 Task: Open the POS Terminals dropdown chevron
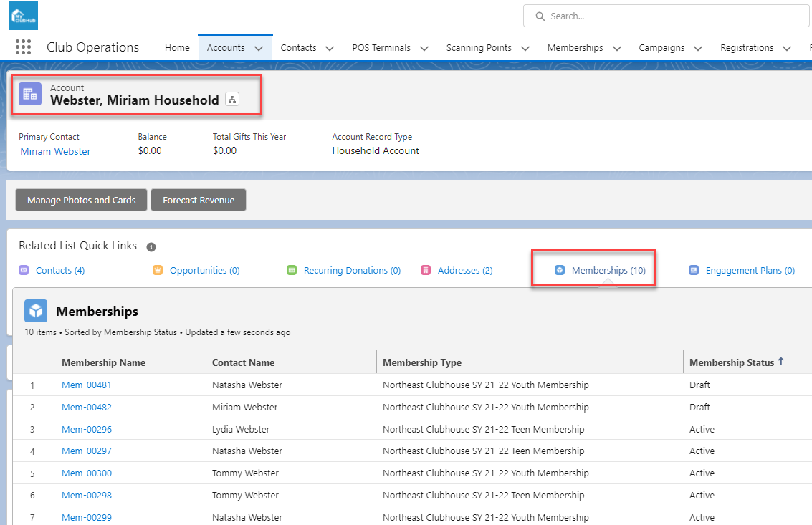(x=424, y=48)
